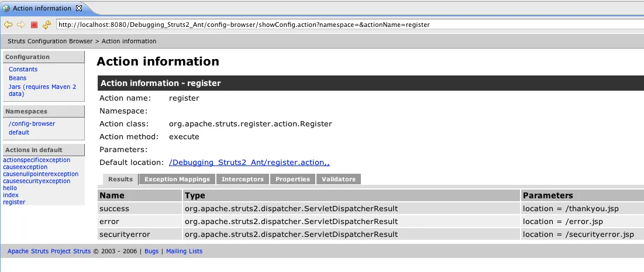Screen dimensions: 644x272
Task: Open the causenullpointerexception action link
Action: (x=41, y=174)
